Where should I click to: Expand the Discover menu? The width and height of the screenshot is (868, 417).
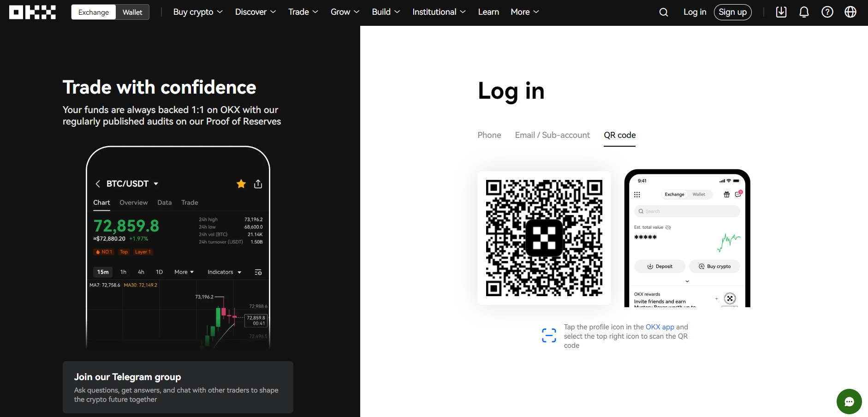(x=256, y=12)
